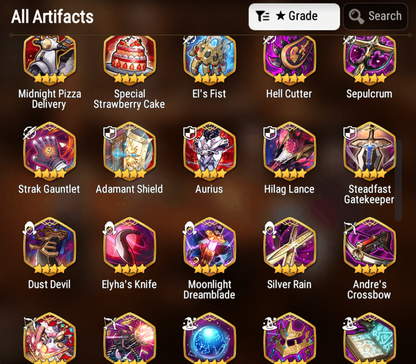Click the Search field
Image resolution: width=416 pixels, height=364 pixels.
click(x=375, y=16)
